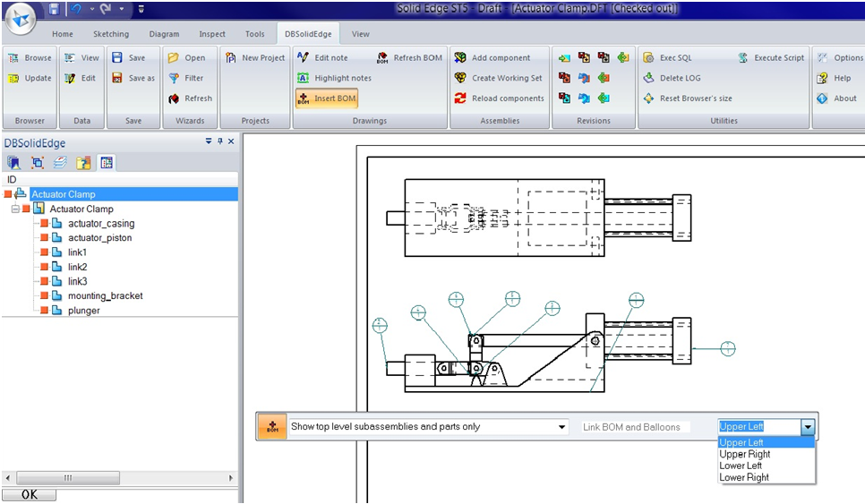Screen dimensions: 865x504
Task: Click the green arrow orange document revision icon
Action: (x=604, y=78)
